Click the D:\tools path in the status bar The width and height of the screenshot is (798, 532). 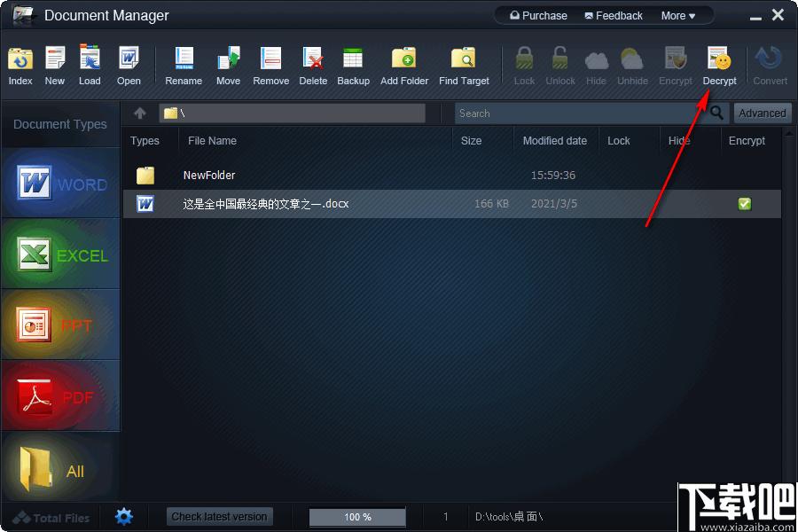coord(509,517)
